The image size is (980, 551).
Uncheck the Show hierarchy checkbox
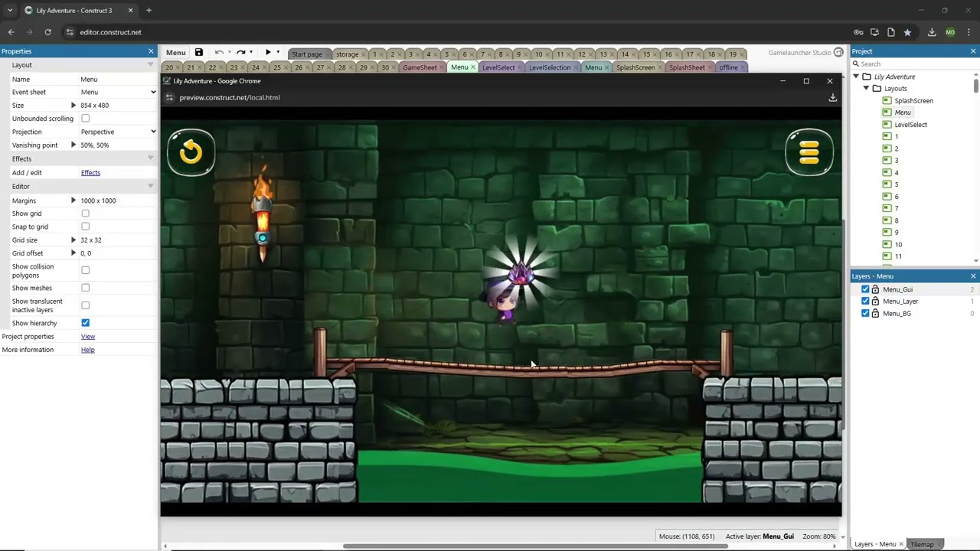85,323
